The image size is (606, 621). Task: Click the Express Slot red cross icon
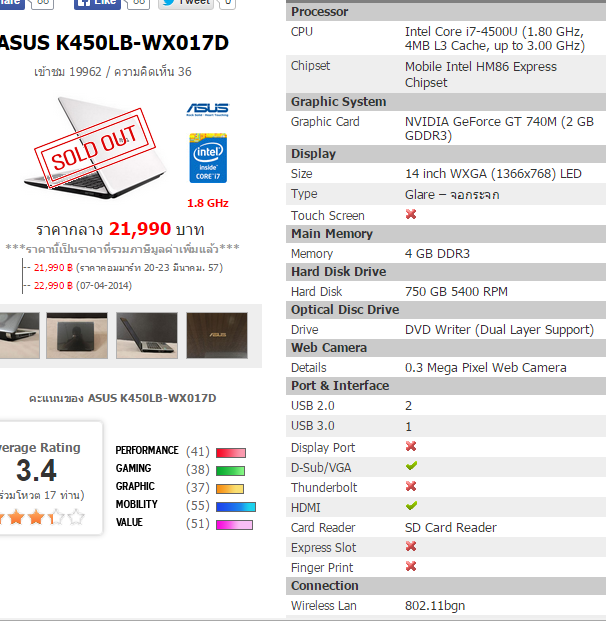pyautogui.click(x=411, y=546)
